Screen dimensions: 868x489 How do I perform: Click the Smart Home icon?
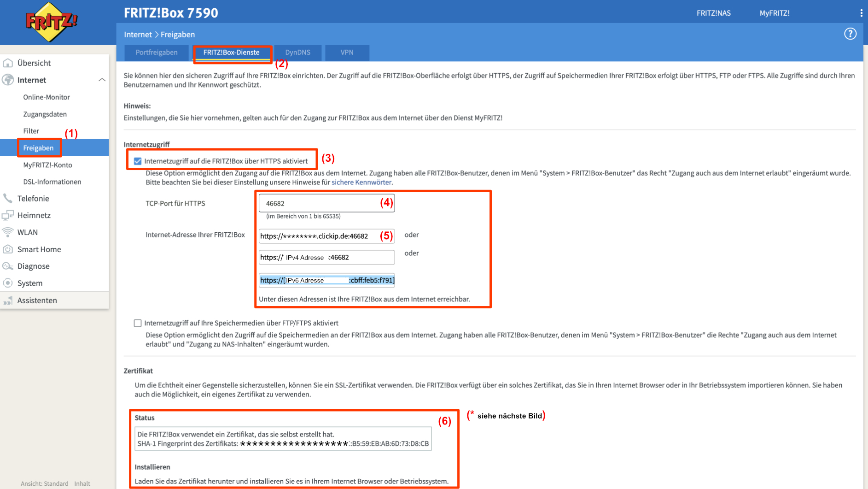pos(8,249)
